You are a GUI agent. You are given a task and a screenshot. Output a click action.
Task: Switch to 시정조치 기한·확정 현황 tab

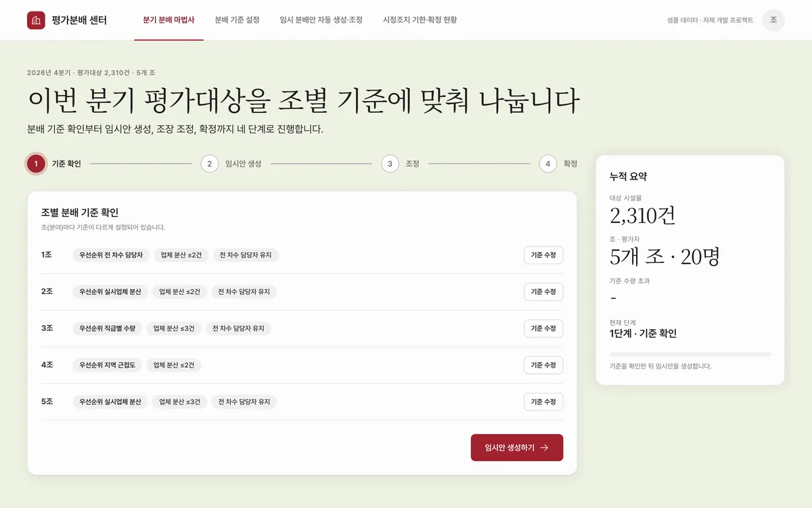(x=420, y=20)
